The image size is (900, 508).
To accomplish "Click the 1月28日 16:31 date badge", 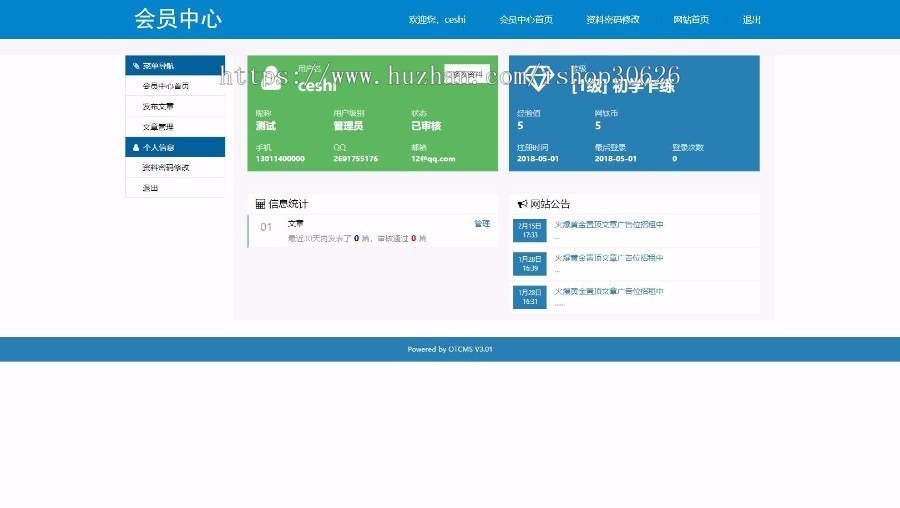I will pyautogui.click(x=530, y=297).
